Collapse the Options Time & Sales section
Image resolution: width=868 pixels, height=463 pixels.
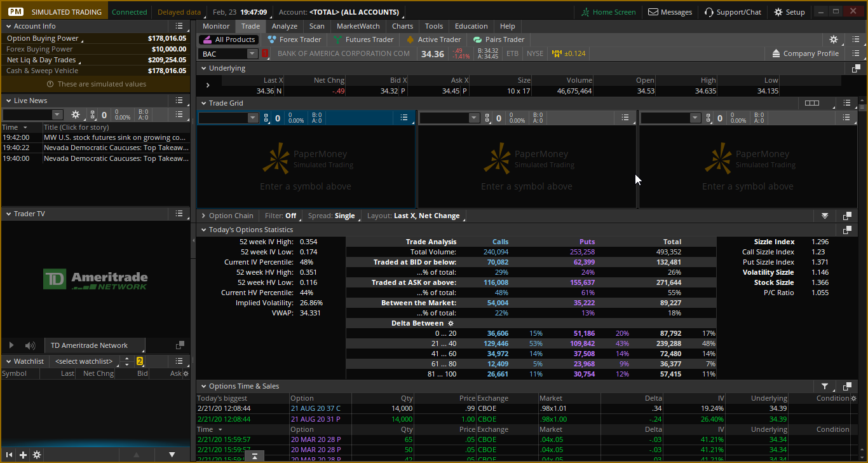[203, 386]
